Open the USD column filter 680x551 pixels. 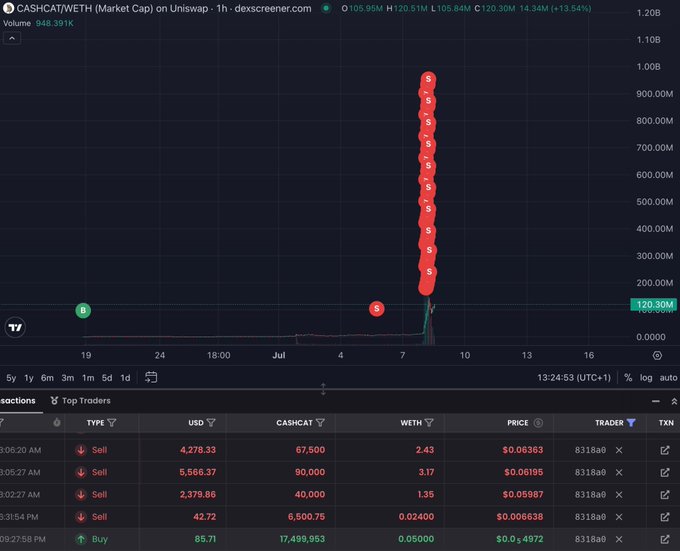tap(211, 423)
